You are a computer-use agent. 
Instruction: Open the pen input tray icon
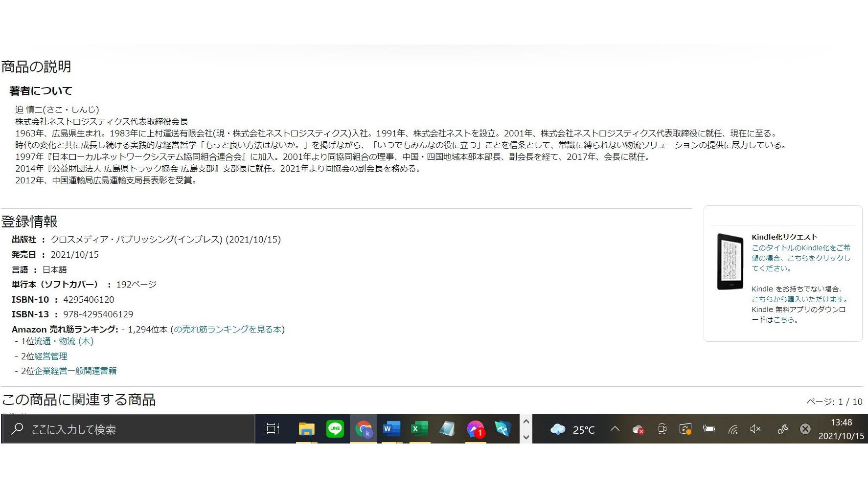782,429
